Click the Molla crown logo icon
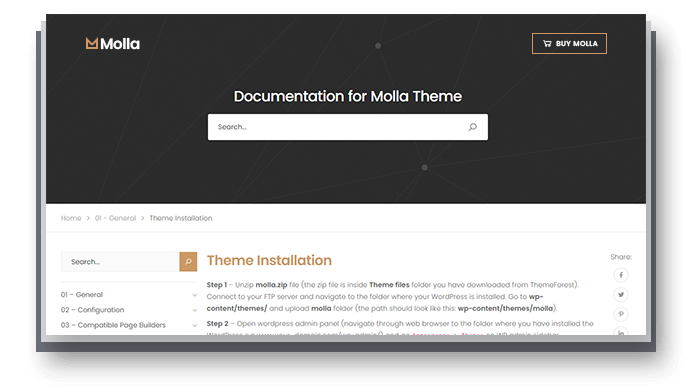This screenshot has width=690, height=390. click(92, 43)
